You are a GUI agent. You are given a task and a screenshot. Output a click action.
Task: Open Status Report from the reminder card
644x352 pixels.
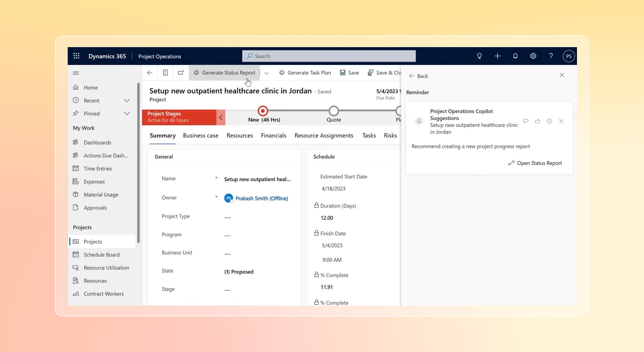click(x=535, y=163)
